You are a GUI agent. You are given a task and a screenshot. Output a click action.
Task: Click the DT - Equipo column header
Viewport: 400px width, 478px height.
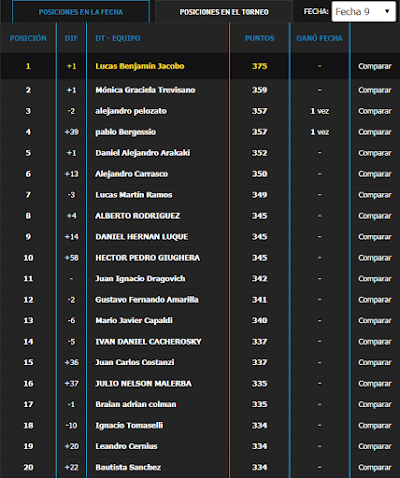point(118,38)
